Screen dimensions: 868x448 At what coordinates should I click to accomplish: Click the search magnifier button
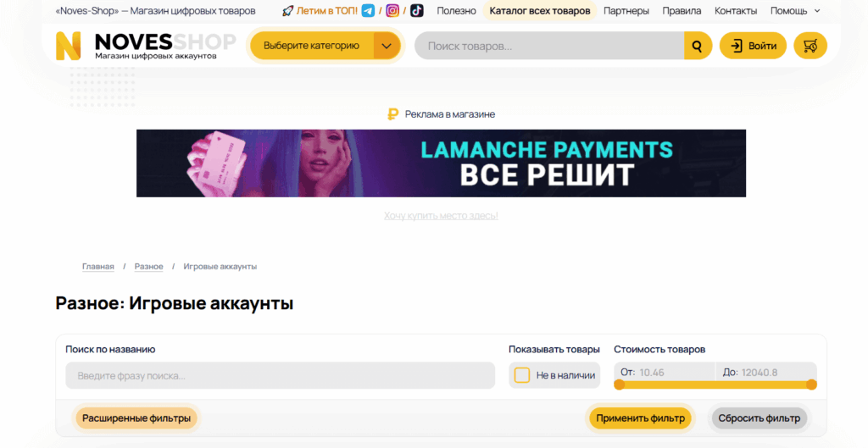[x=698, y=46]
